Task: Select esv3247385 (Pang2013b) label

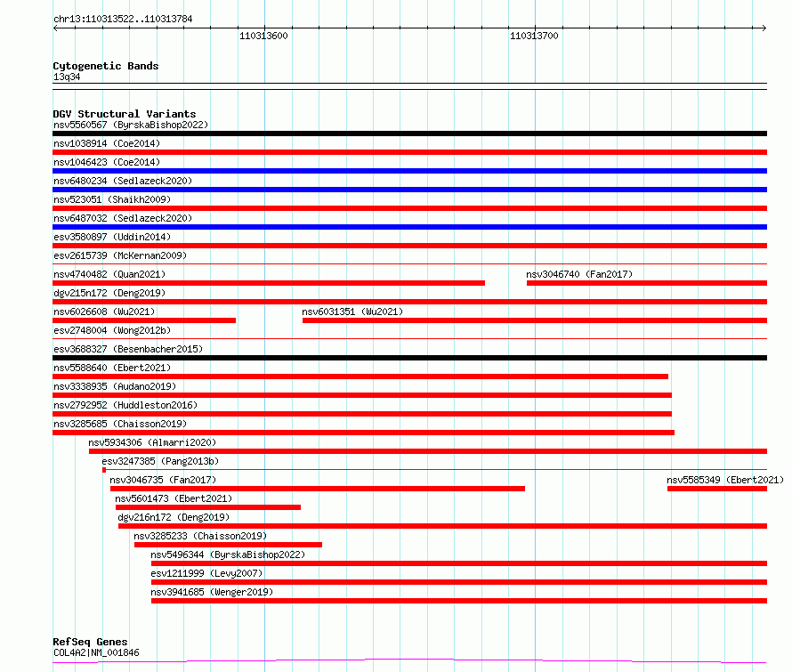Action: tap(160, 461)
